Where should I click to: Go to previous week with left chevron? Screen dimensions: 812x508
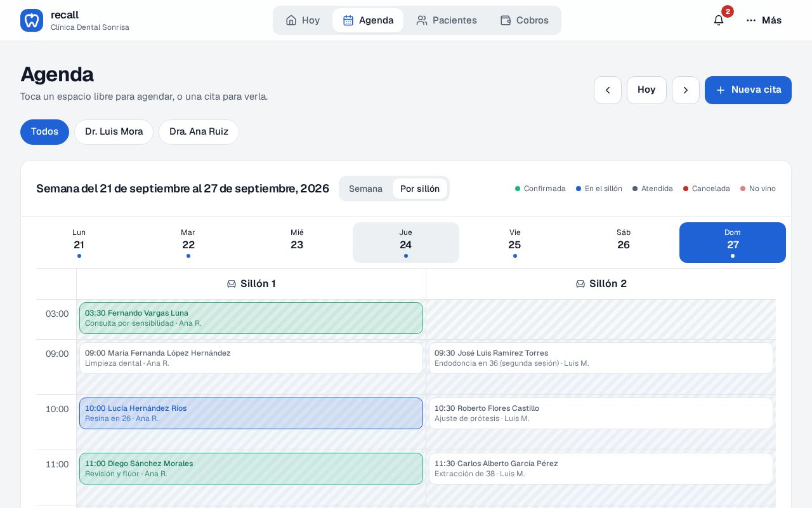(608, 90)
